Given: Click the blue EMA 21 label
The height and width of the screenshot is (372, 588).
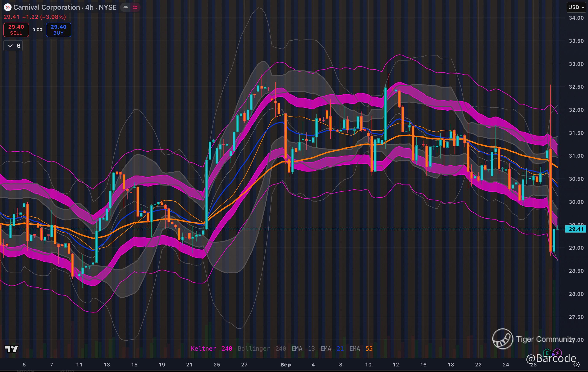Looking at the screenshot, I should 332,349.
